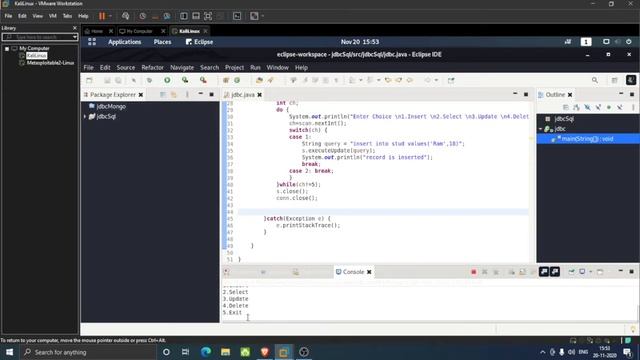The width and height of the screenshot is (640, 360).
Task: Click the Display Selected Console icon
Action: point(582,272)
